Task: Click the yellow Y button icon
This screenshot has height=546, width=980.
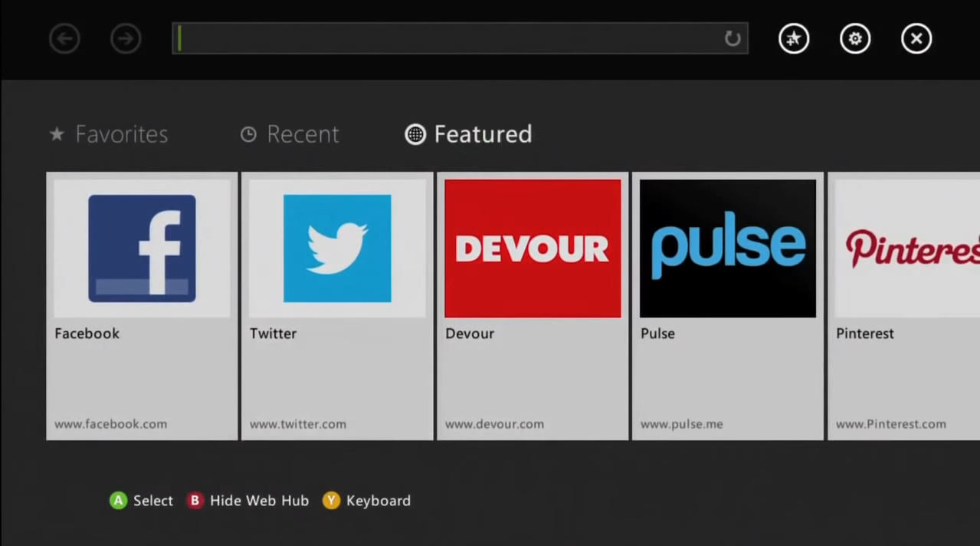Action: click(331, 501)
